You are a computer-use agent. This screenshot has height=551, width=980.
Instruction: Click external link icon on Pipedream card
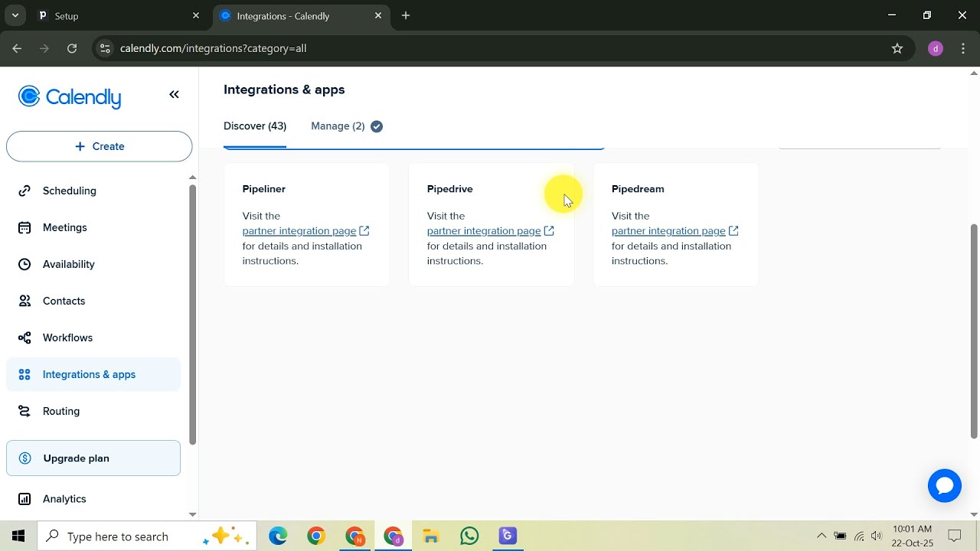(733, 230)
